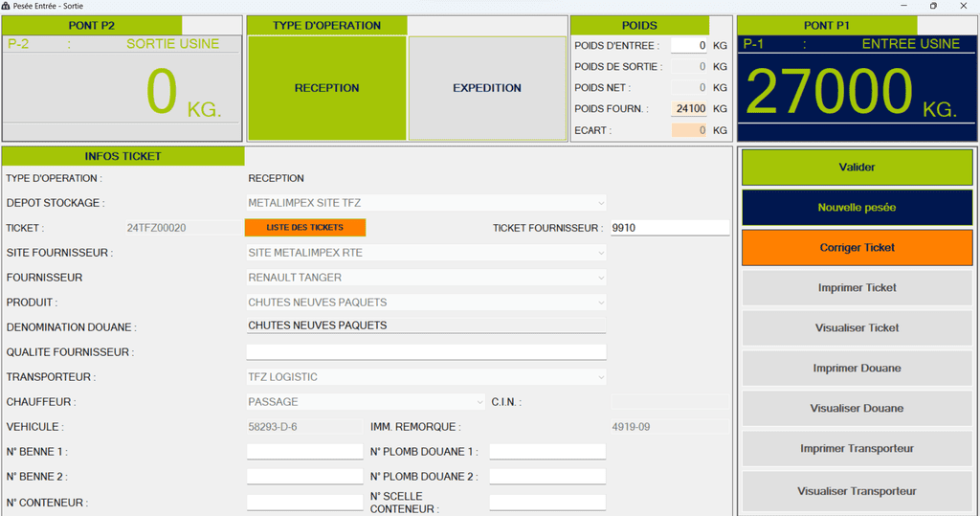Click the Valider button
980x516 pixels.
857,167
